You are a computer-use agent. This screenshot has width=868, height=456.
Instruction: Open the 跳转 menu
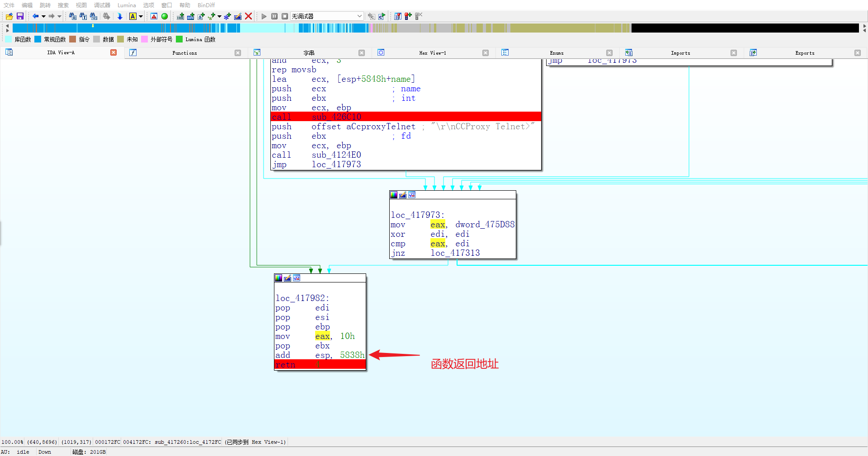pyautogui.click(x=45, y=5)
